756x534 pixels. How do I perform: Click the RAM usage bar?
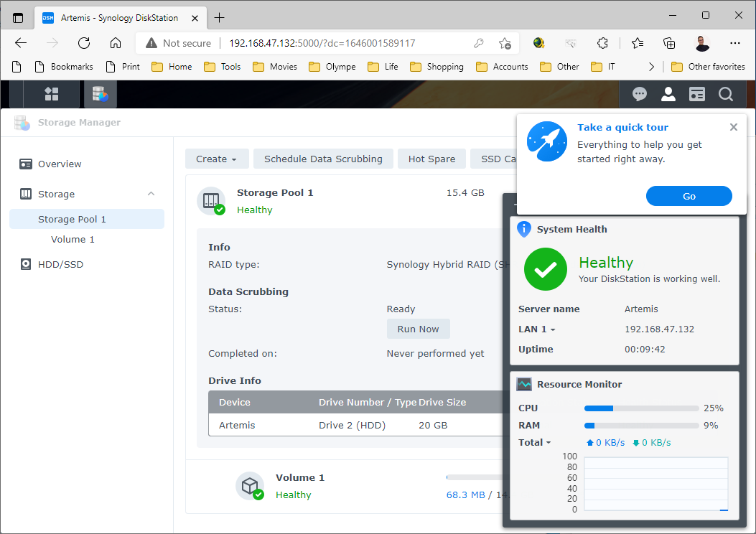point(641,426)
